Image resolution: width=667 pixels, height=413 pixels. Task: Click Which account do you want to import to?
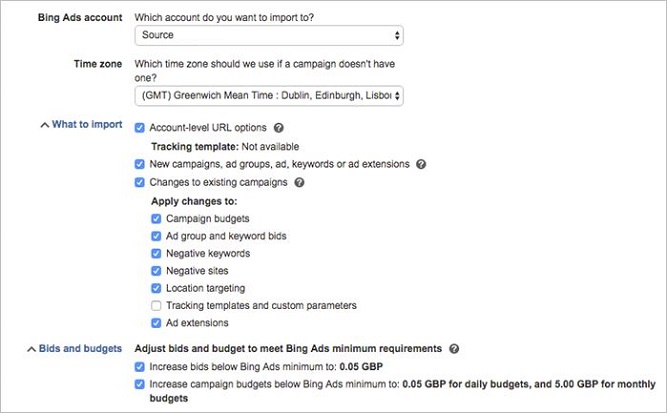224,18
